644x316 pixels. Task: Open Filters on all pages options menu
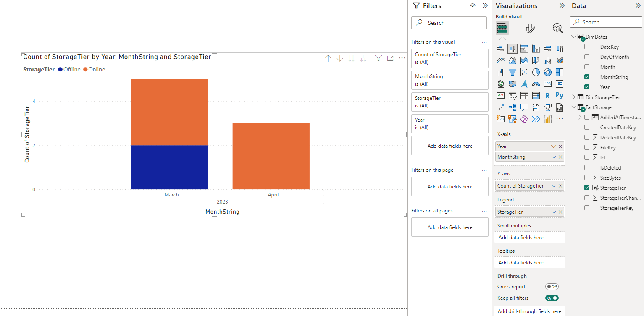pyautogui.click(x=484, y=211)
